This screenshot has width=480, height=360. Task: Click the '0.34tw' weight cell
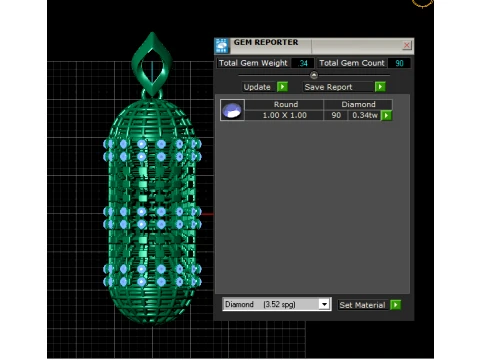pyautogui.click(x=365, y=115)
